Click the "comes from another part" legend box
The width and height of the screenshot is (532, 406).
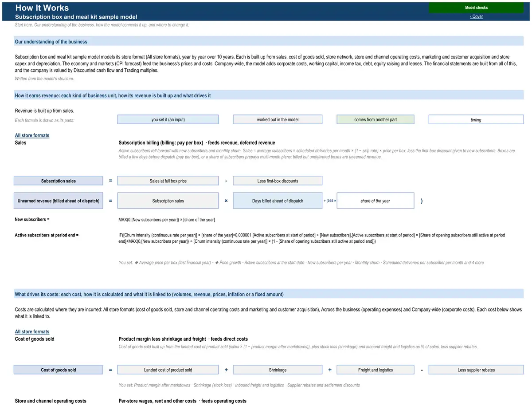376,119
